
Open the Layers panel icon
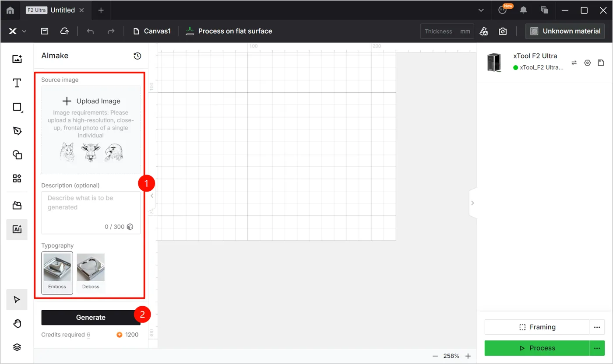click(x=17, y=347)
